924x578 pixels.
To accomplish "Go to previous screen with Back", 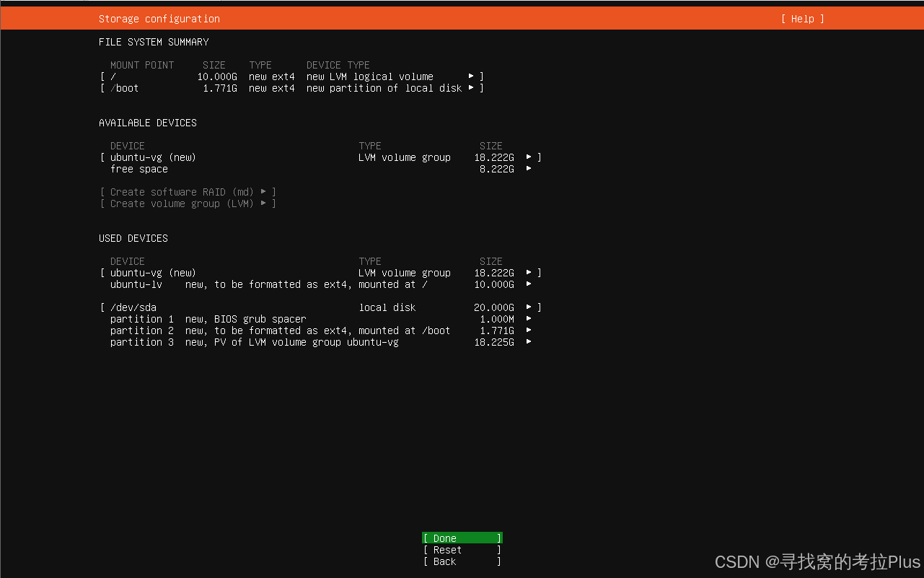I will click(462, 561).
